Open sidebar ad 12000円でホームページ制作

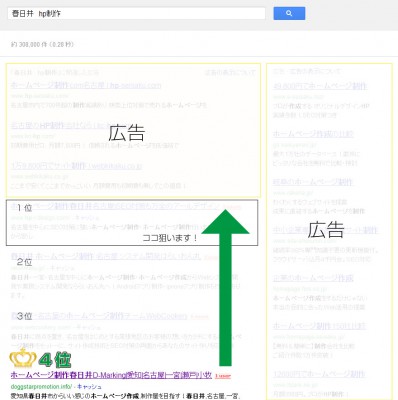[319, 374]
